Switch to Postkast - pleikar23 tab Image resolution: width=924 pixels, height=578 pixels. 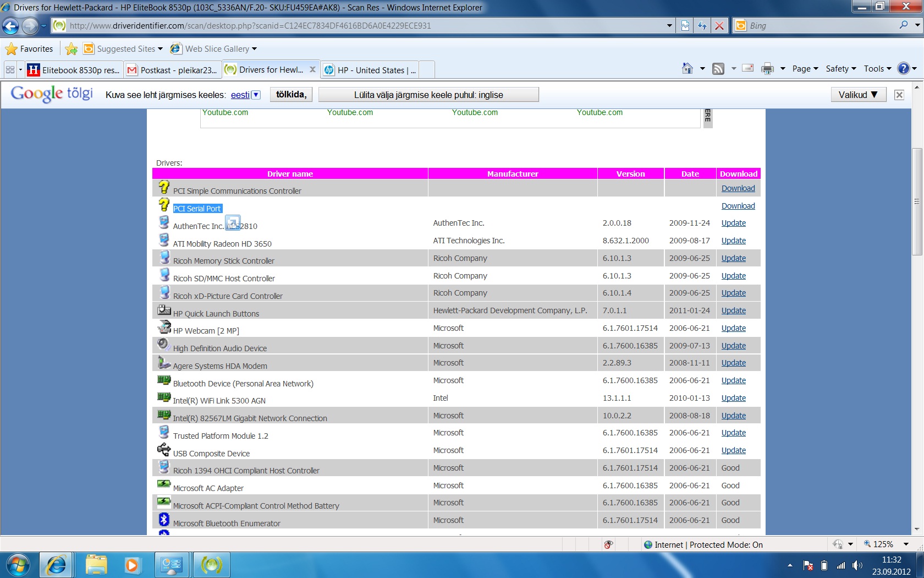[x=173, y=70]
